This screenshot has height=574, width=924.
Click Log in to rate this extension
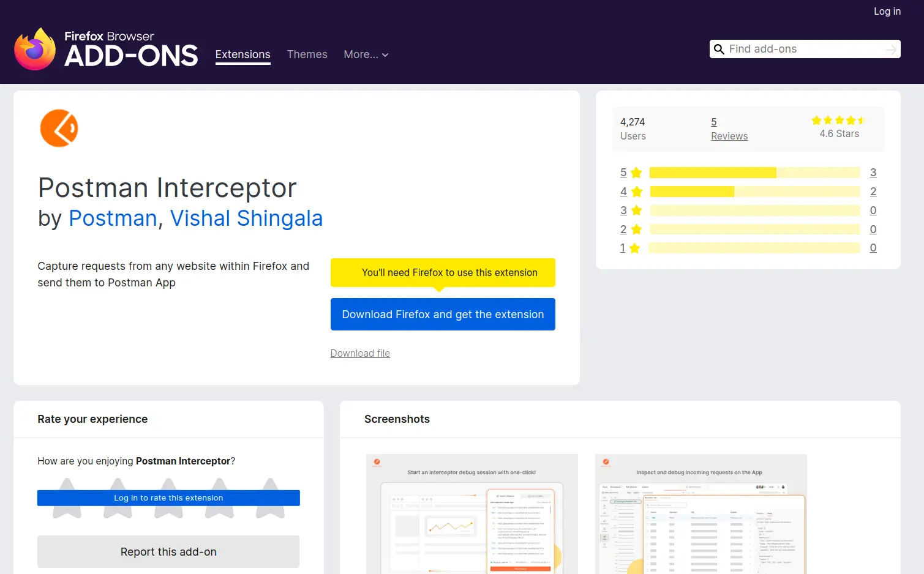click(x=168, y=498)
